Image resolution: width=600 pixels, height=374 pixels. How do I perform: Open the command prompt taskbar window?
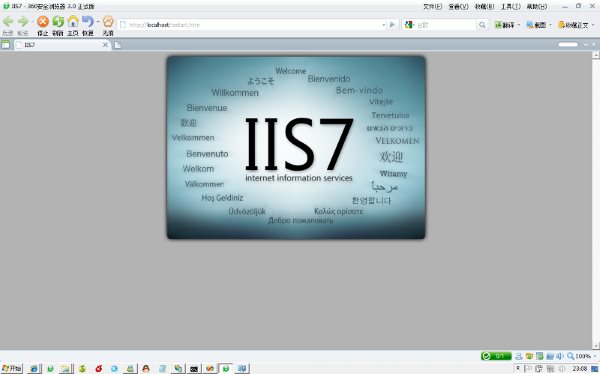pyautogui.click(x=194, y=369)
